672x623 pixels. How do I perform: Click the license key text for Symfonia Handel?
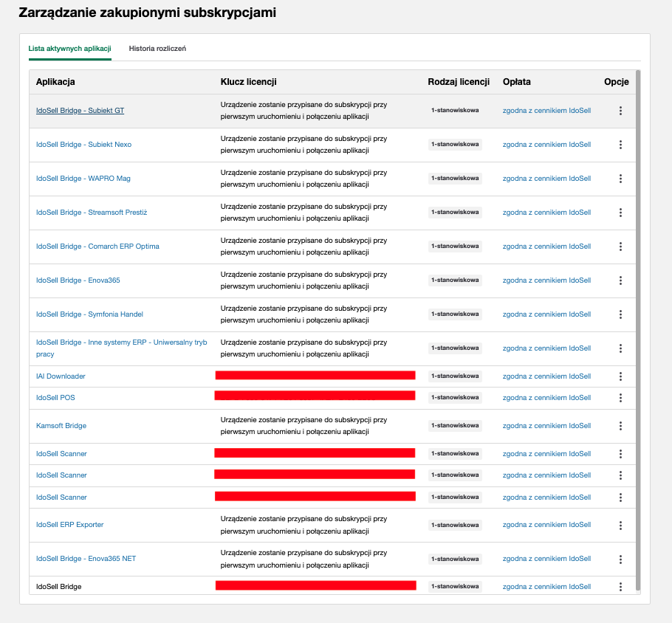point(304,314)
